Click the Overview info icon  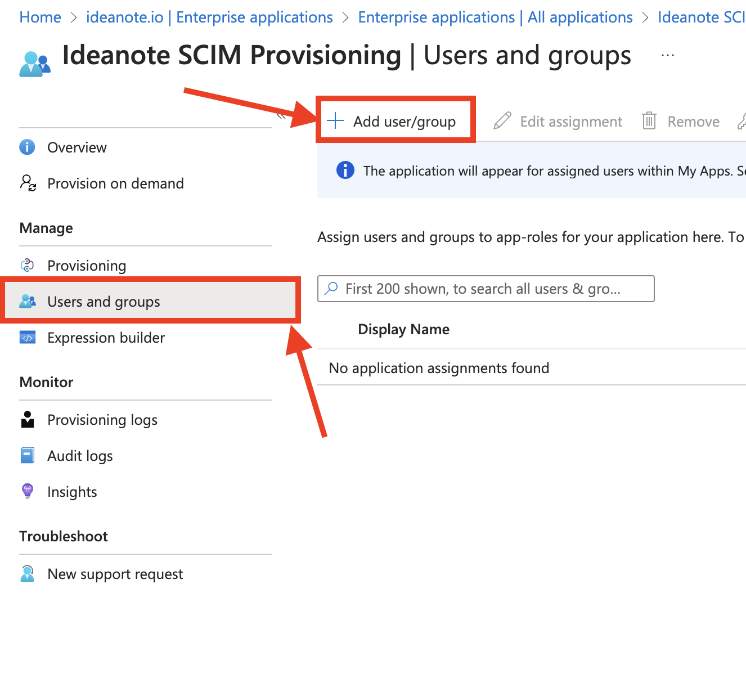click(27, 147)
